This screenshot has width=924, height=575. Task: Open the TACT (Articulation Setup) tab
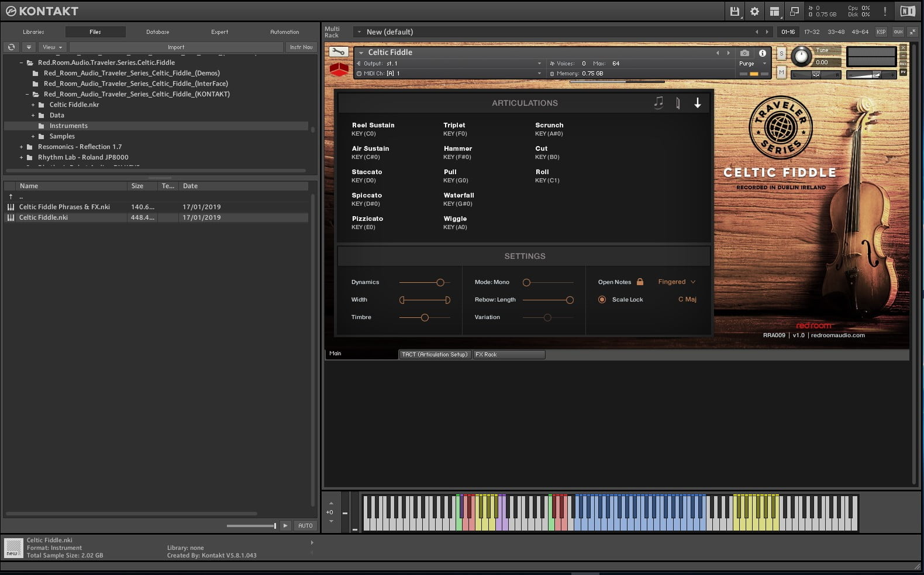point(435,354)
